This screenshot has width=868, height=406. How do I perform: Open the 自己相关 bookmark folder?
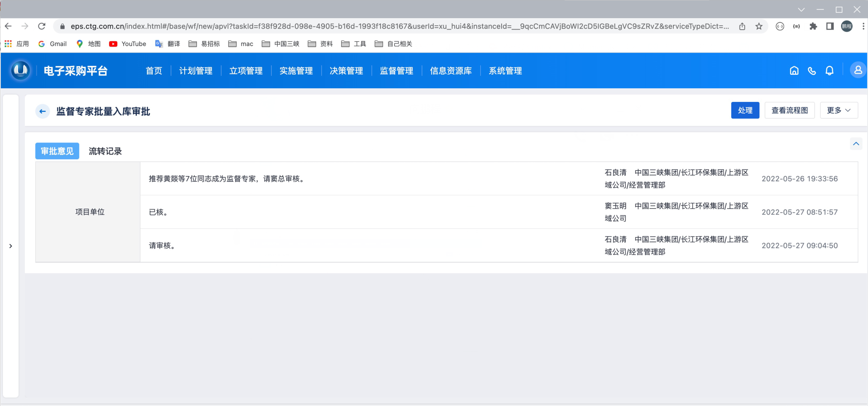(393, 44)
